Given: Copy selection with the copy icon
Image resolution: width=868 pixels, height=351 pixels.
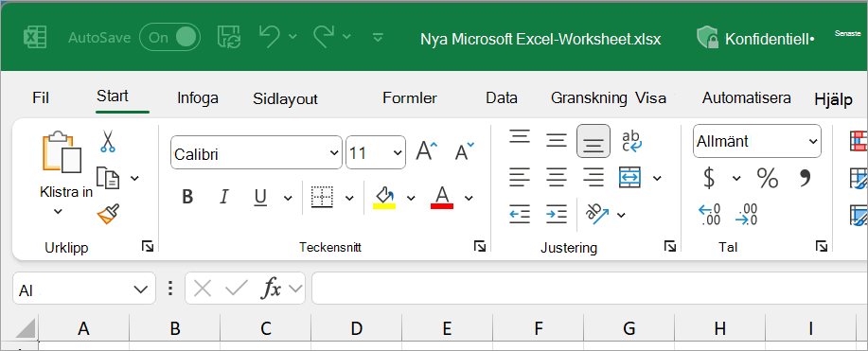Looking at the screenshot, I should [x=108, y=178].
